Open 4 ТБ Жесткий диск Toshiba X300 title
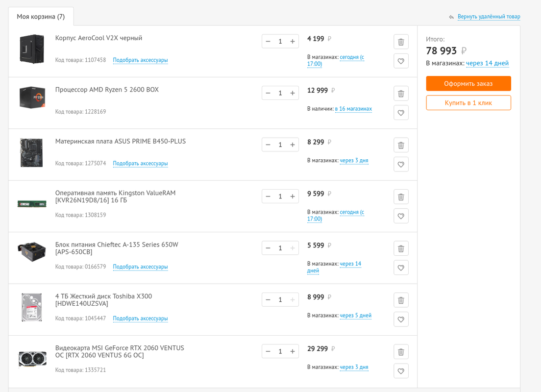541x392 pixels. click(x=103, y=300)
